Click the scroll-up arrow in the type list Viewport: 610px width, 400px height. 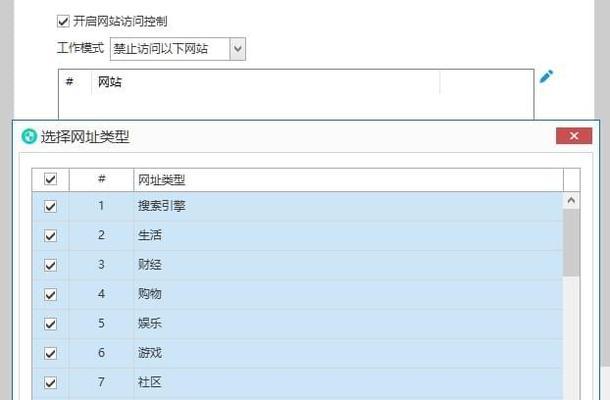571,201
